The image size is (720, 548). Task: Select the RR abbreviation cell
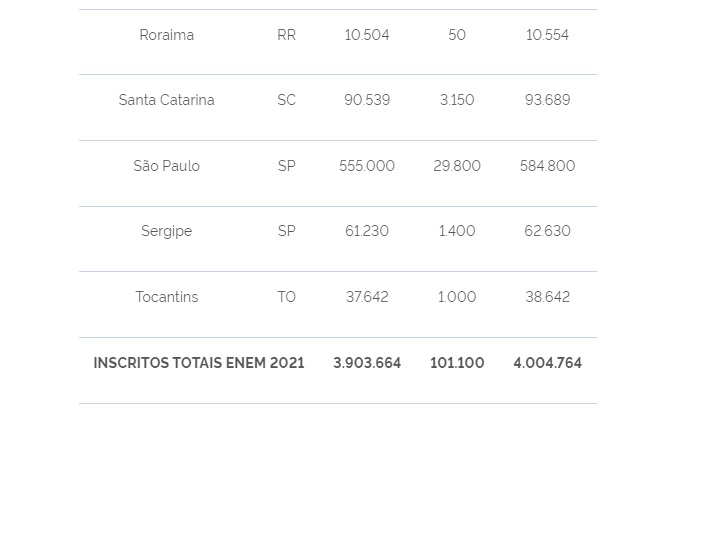tap(287, 35)
